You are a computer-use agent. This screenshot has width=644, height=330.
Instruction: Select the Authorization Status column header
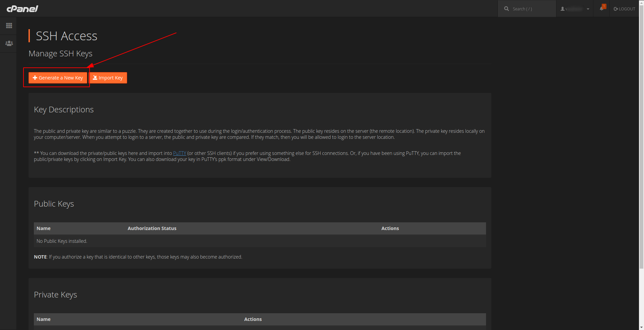(152, 228)
